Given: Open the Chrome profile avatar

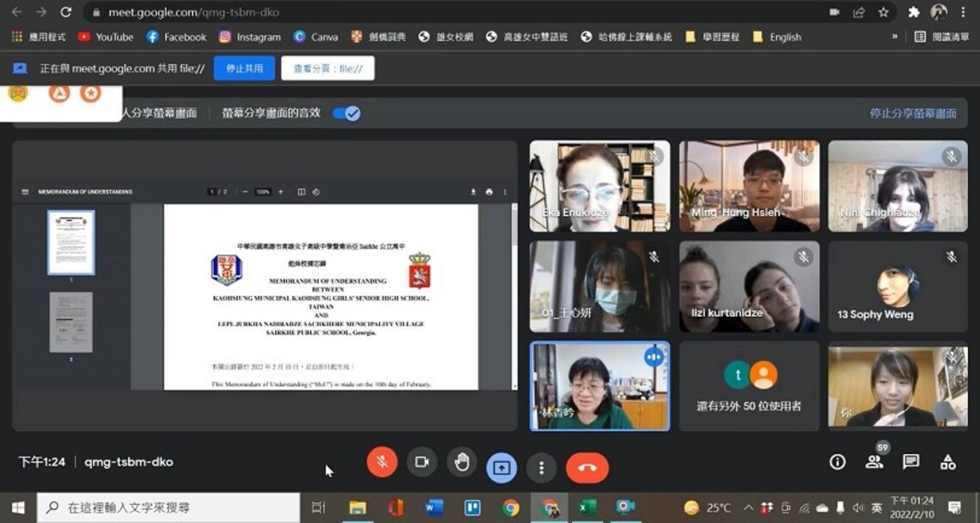Looking at the screenshot, I should coord(938,12).
